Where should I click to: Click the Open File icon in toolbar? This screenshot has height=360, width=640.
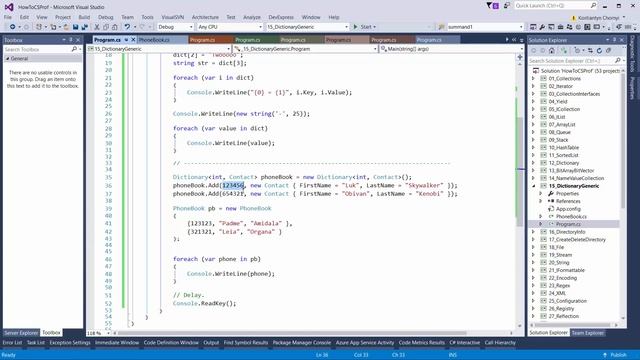click(x=66, y=27)
